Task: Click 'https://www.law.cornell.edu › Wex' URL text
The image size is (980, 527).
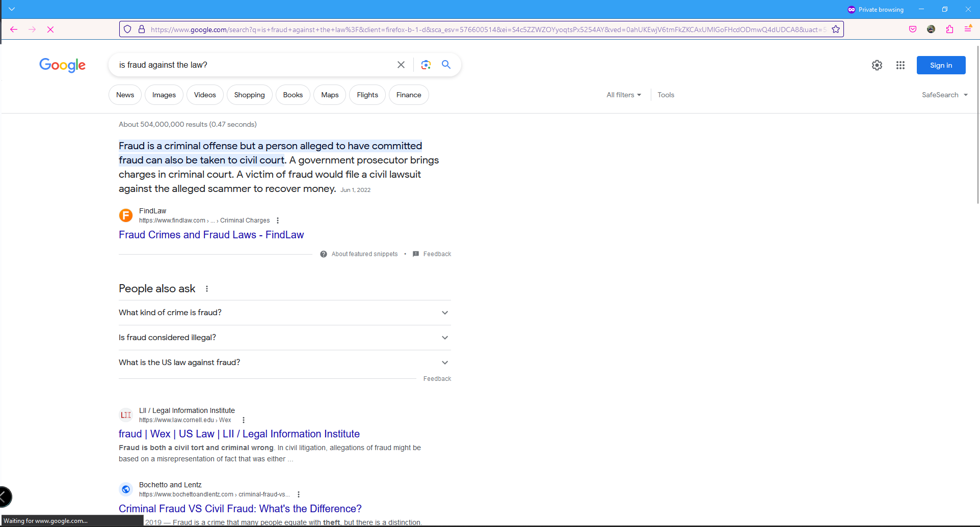Action: click(x=185, y=420)
